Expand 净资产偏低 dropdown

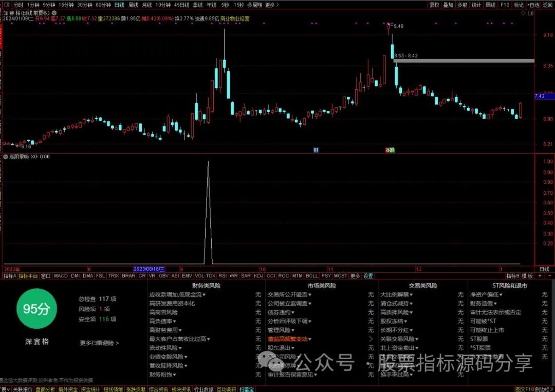[x=486, y=294]
